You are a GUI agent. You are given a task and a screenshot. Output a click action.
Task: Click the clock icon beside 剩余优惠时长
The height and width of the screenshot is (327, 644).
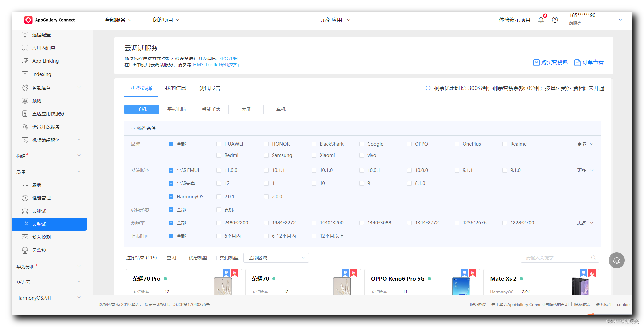pos(428,88)
